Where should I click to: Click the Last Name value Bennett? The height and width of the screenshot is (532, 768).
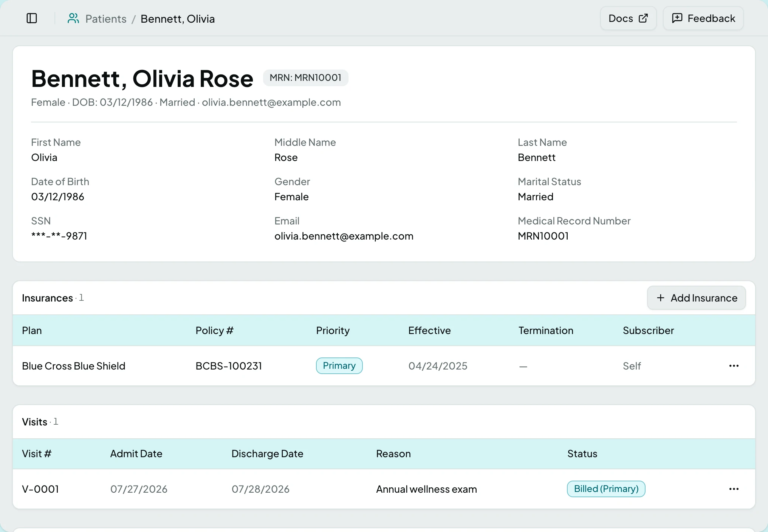[536, 157]
